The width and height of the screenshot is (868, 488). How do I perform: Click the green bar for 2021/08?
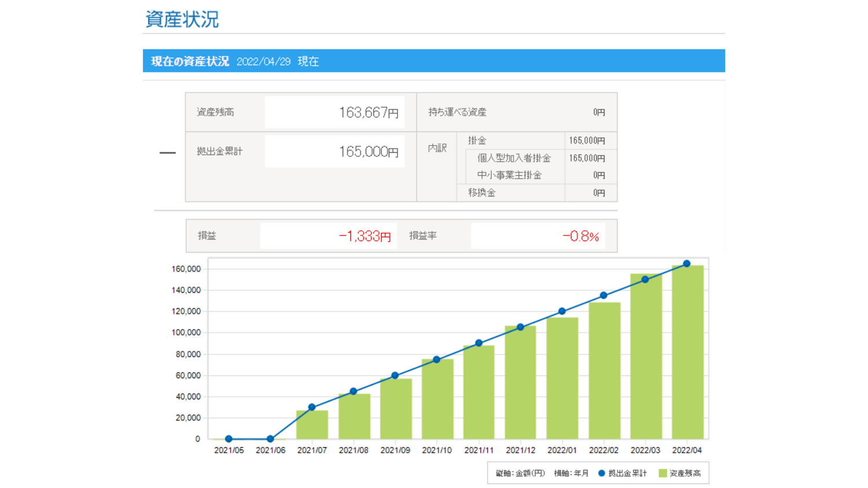354,416
